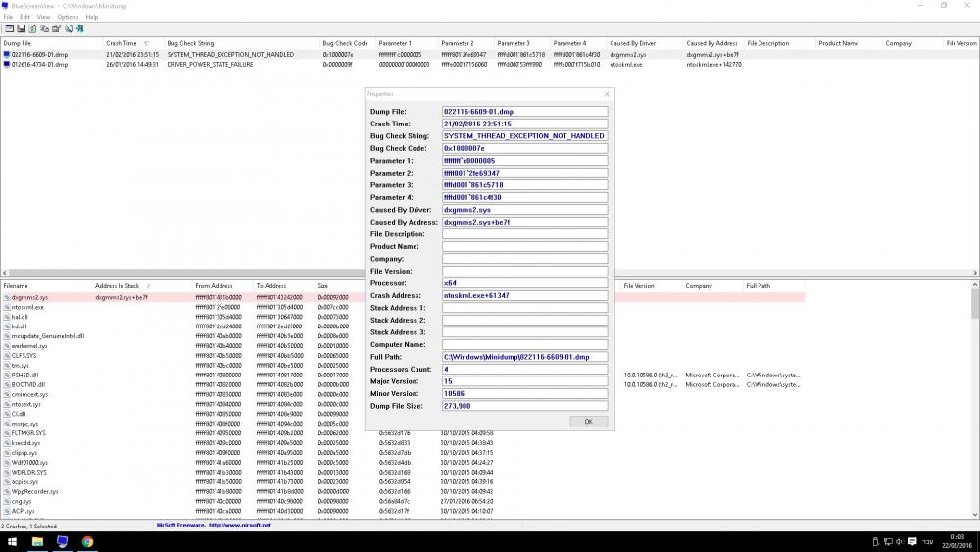The height and width of the screenshot is (552, 980).
Task: Select Wdf01000.sys in the driver list
Action: tap(29, 463)
